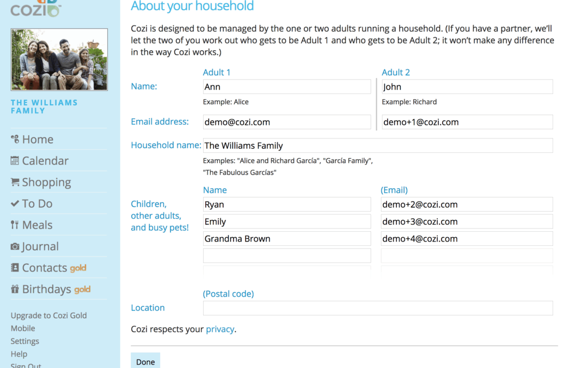Click the Email address label

[x=160, y=122]
